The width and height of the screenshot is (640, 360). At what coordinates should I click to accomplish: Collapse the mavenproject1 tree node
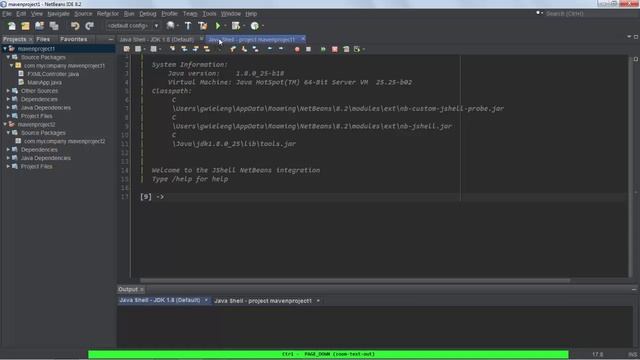click(5, 49)
